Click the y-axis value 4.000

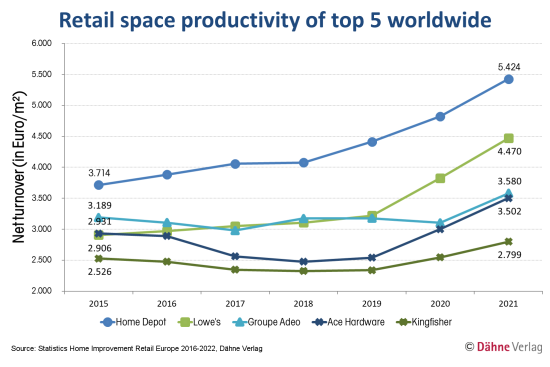[x=41, y=167]
